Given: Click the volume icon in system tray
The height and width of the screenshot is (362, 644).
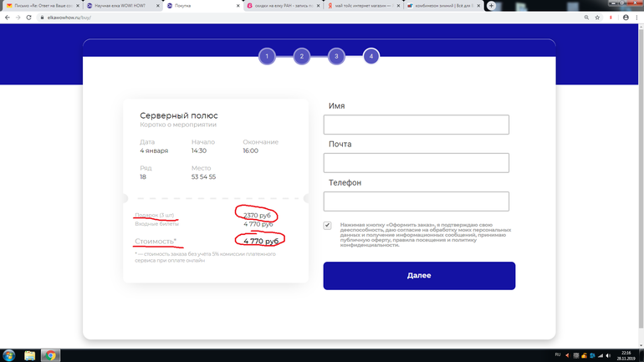Looking at the screenshot, I should pyautogui.click(x=606, y=355).
